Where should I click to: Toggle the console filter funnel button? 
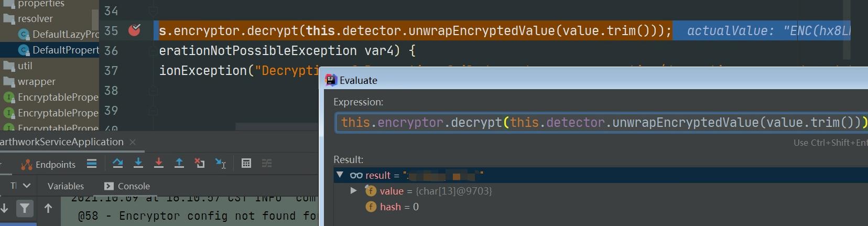[24, 209]
